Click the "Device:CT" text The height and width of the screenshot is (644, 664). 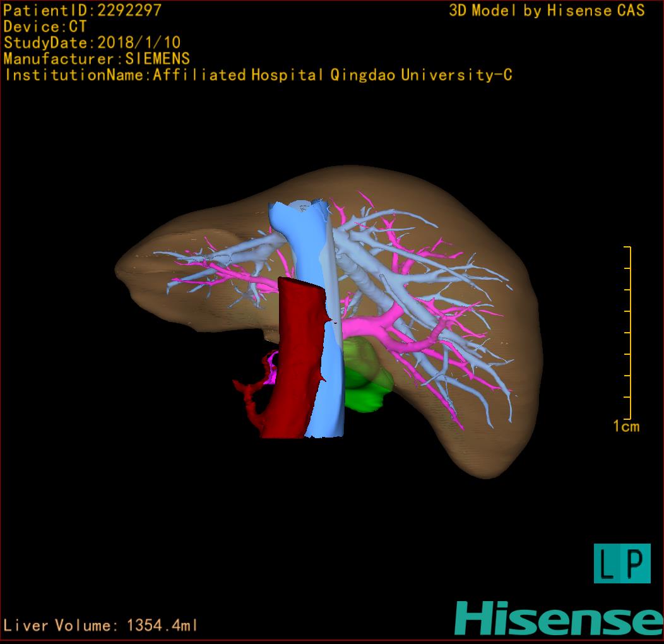click(45, 27)
